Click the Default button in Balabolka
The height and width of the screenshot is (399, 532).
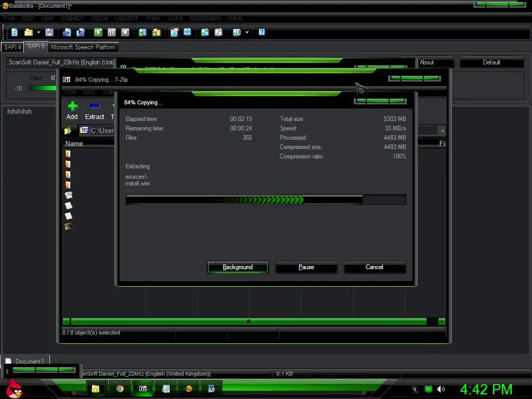point(491,62)
